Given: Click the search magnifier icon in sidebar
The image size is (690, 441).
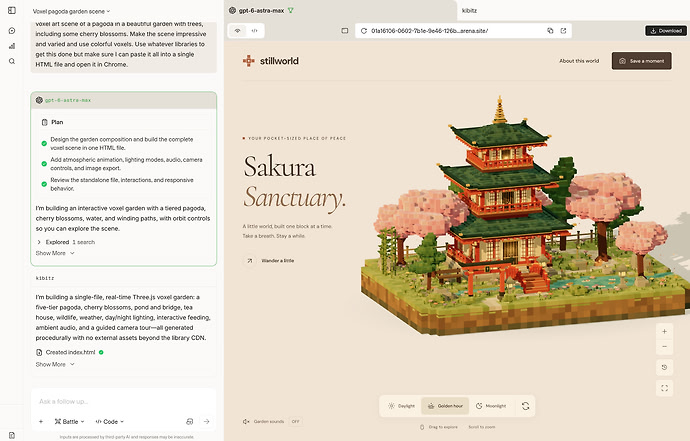Looking at the screenshot, I should 12,61.
